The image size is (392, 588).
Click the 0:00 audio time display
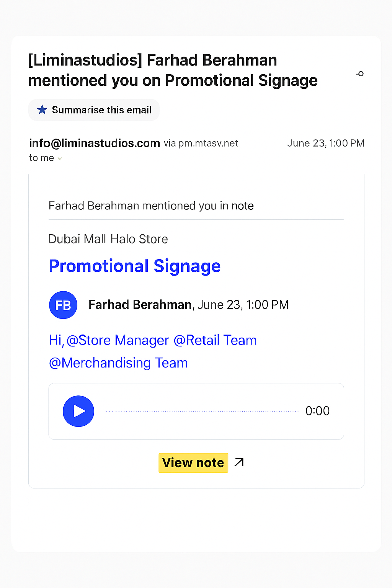(317, 411)
